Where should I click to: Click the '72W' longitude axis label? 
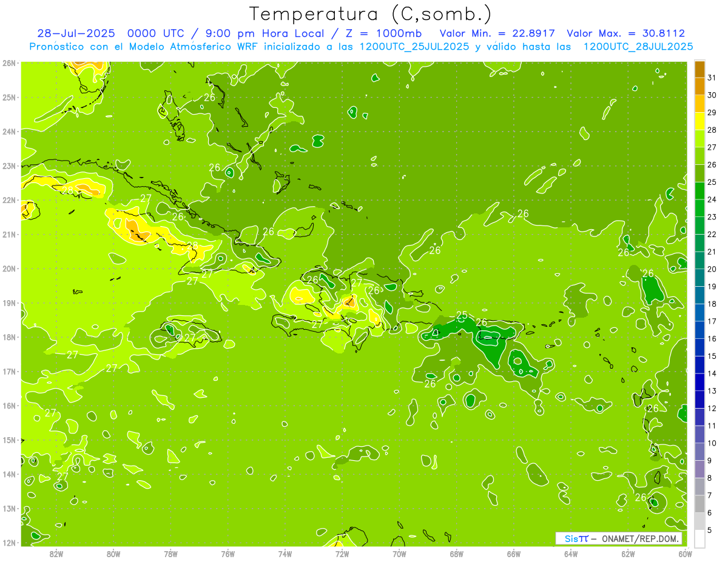[342, 554]
